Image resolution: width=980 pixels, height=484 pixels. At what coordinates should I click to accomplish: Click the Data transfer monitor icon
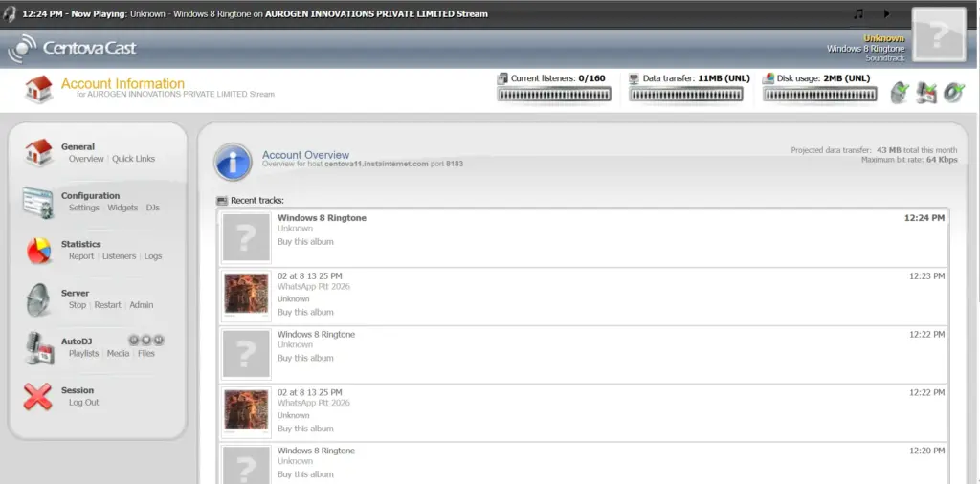[634, 78]
